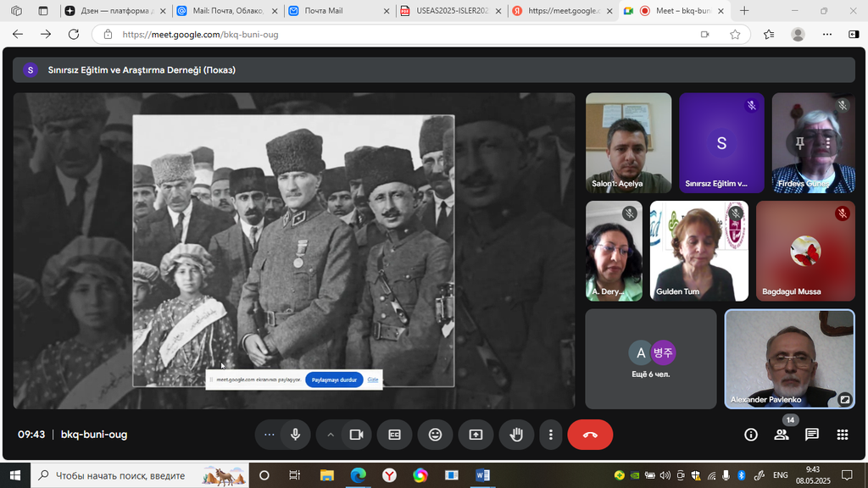Click the Paylaşmayı durdur button
Screen dimensions: 868x488
[x=334, y=380]
